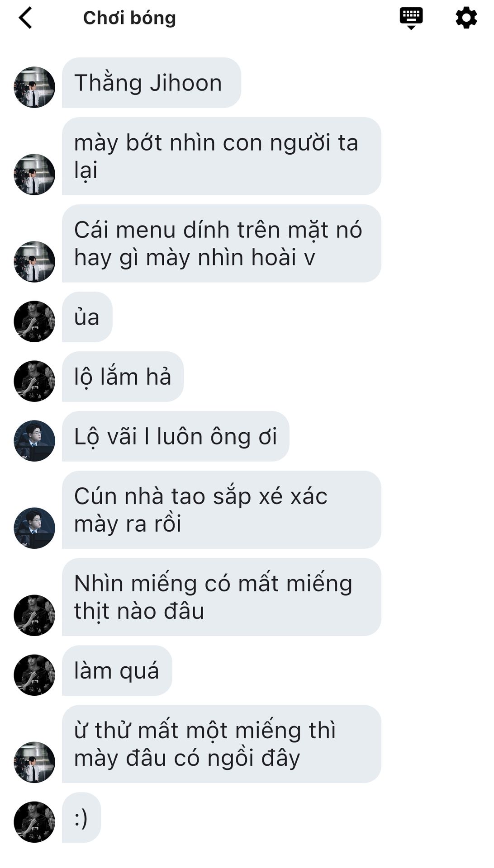
Task: Open chat settings gear icon
Action: 466,18
